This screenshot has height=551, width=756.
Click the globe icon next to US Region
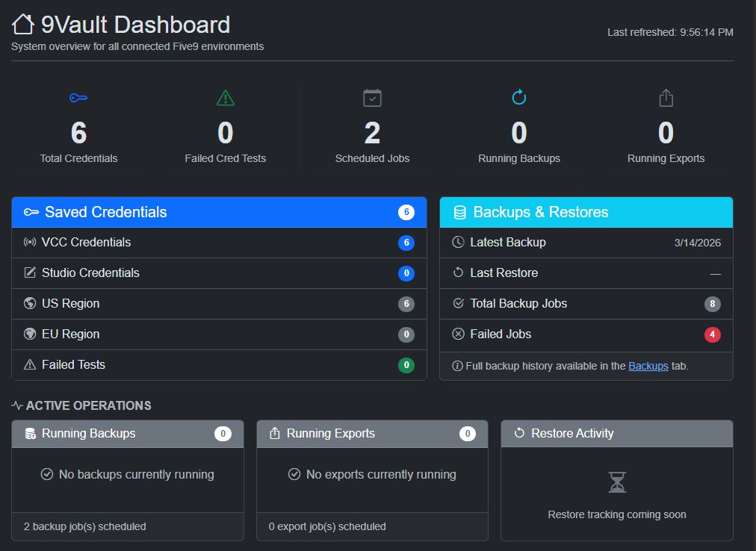click(28, 303)
